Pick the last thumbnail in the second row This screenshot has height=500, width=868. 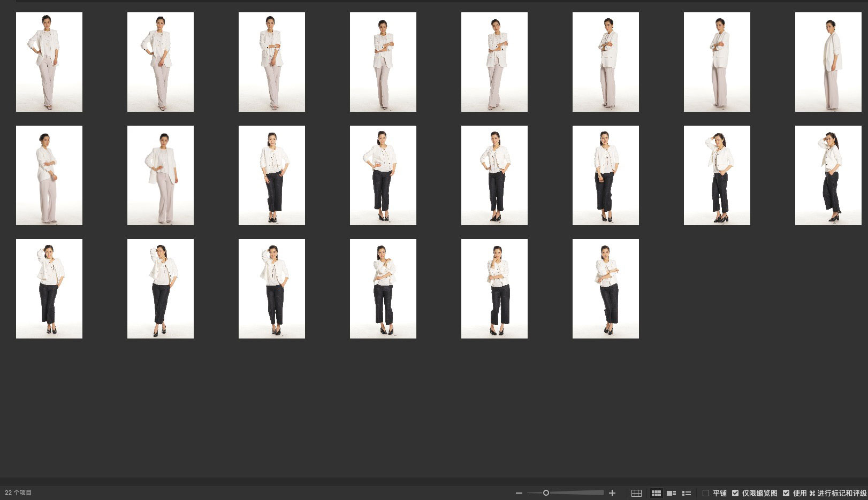coord(828,175)
